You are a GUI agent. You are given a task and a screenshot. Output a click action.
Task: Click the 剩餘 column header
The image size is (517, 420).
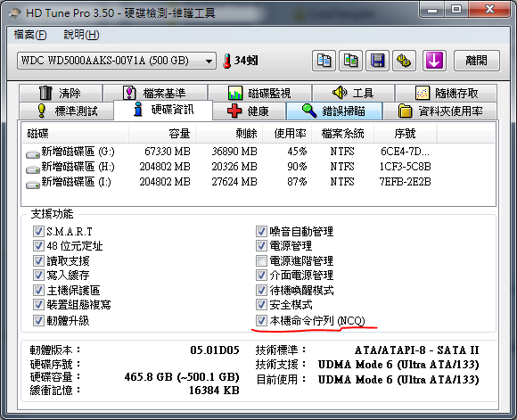point(229,133)
